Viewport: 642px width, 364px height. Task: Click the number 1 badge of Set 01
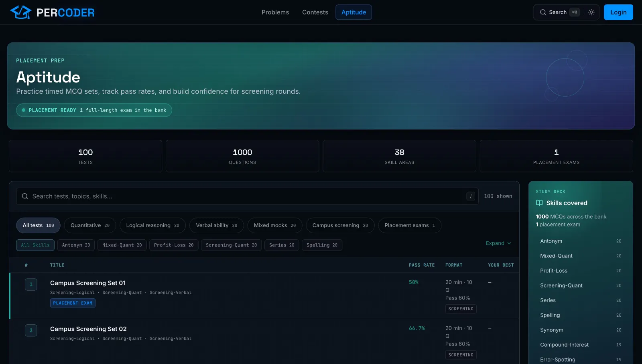tap(31, 285)
